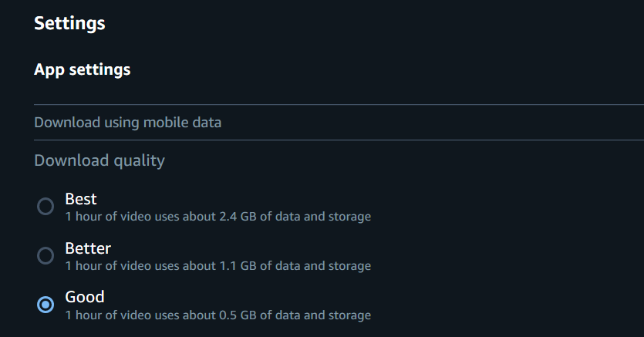Click the Settings page title
The width and height of the screenshot is (644, 337).
69,23
